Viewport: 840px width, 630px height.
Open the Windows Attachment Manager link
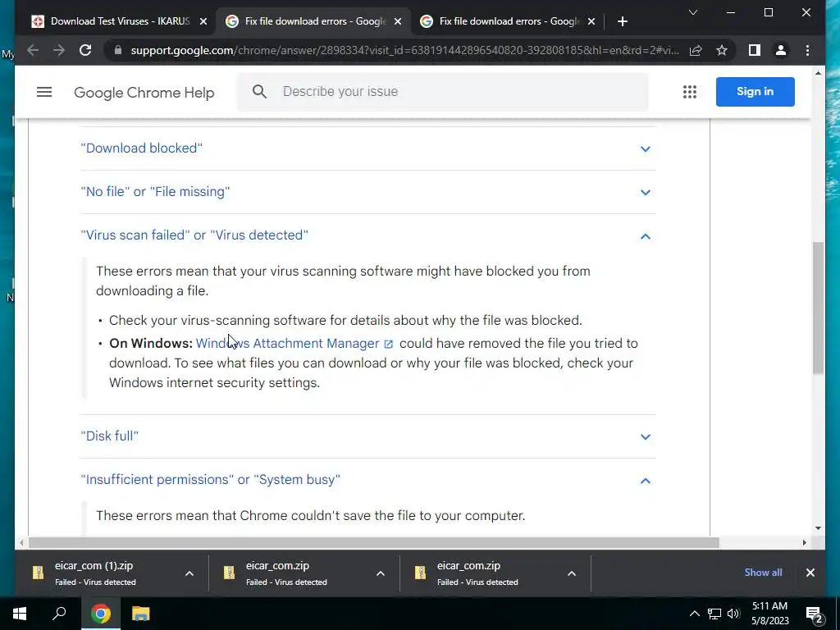pyautogui.click(x=287, y=344)
